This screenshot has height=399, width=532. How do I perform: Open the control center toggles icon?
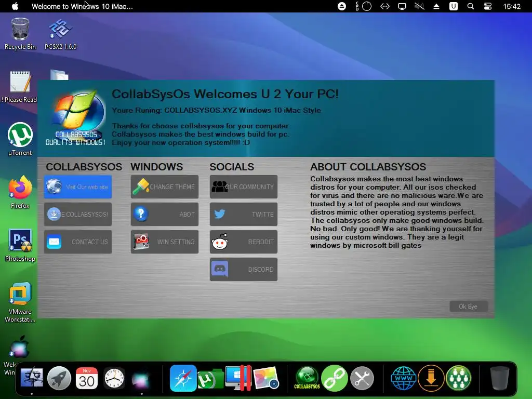pos(488,6)
